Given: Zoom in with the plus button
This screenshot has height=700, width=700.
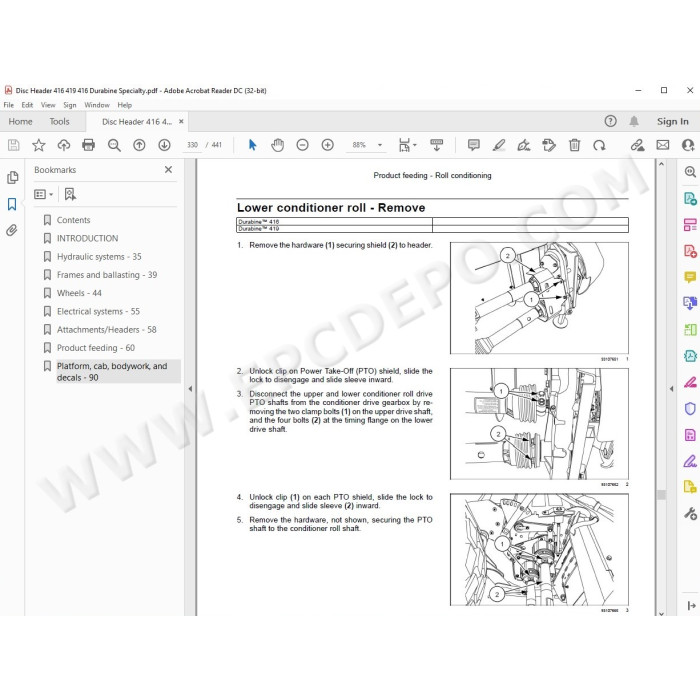Looking at the screenshot, I should pos(328,145).
